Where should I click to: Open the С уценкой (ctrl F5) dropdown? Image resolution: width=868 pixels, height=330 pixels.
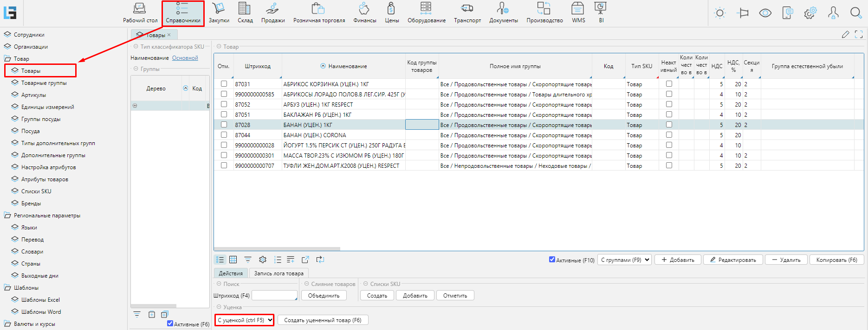click(x=245, y=320)
